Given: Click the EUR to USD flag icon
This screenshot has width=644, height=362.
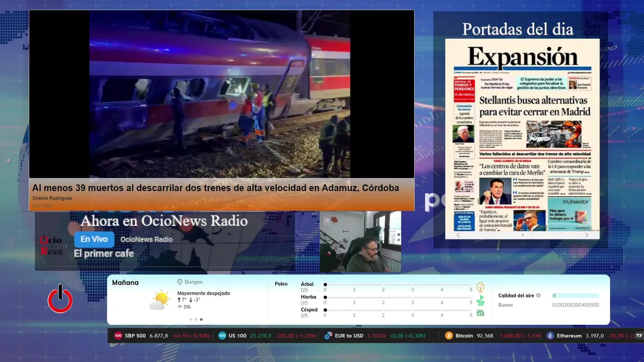Looking at the screenshot, I should pos(328,335).
